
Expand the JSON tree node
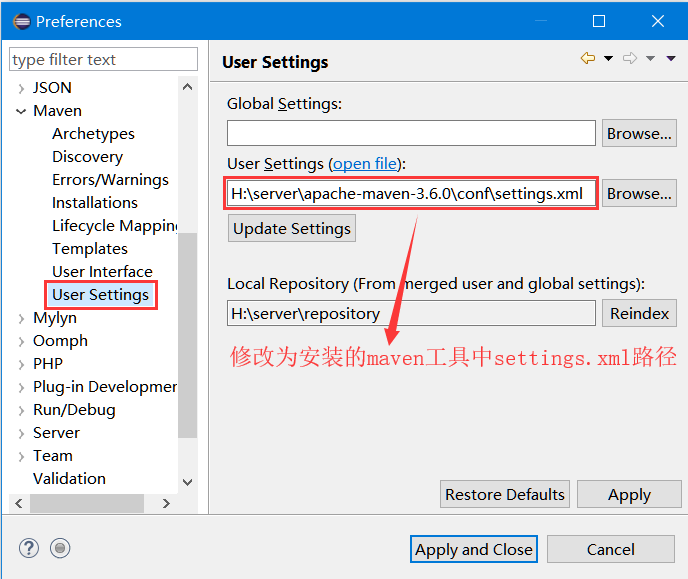21,89
